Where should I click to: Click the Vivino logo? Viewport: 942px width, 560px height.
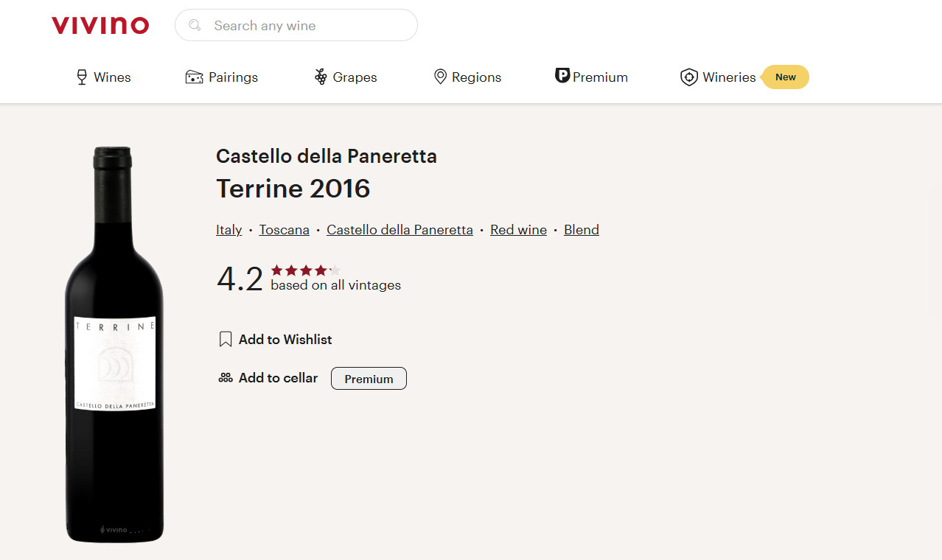[100, 26]
